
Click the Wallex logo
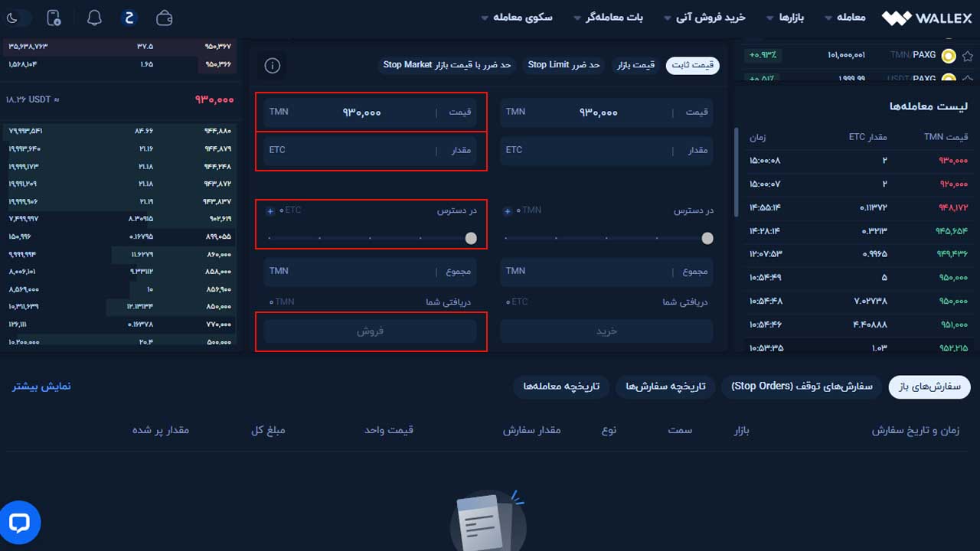[x=926, y=17]
